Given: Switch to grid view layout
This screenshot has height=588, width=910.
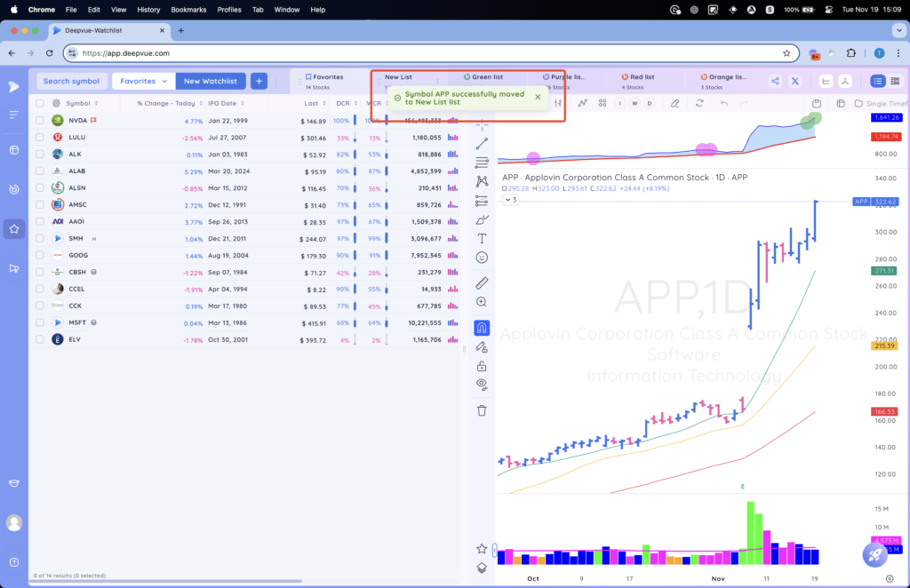Looking at the screenshot, I should [896, 81].
